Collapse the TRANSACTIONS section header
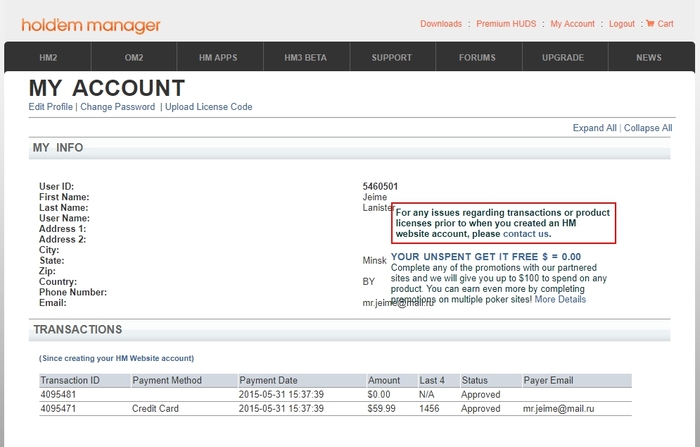Image resolution: width=700 pixels, height=447 pixels. point(350,330)
